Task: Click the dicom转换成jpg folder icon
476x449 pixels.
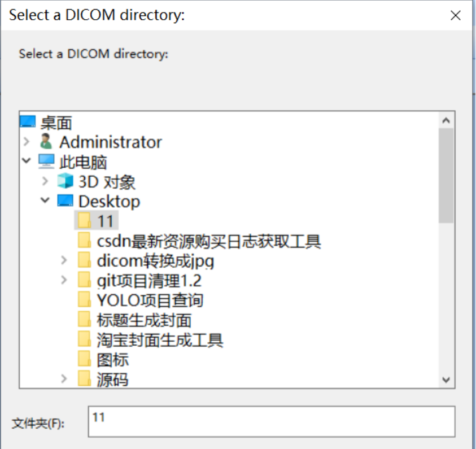Action: click(x=84, y=260)
